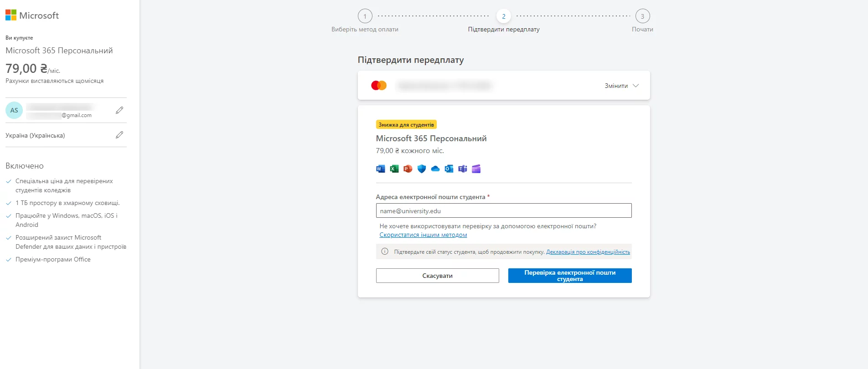Click Перевірка електронної пошти студента button

point(570,276)
